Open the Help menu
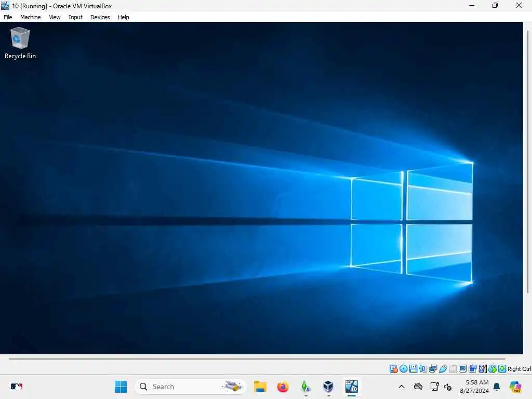 (123, 17)
